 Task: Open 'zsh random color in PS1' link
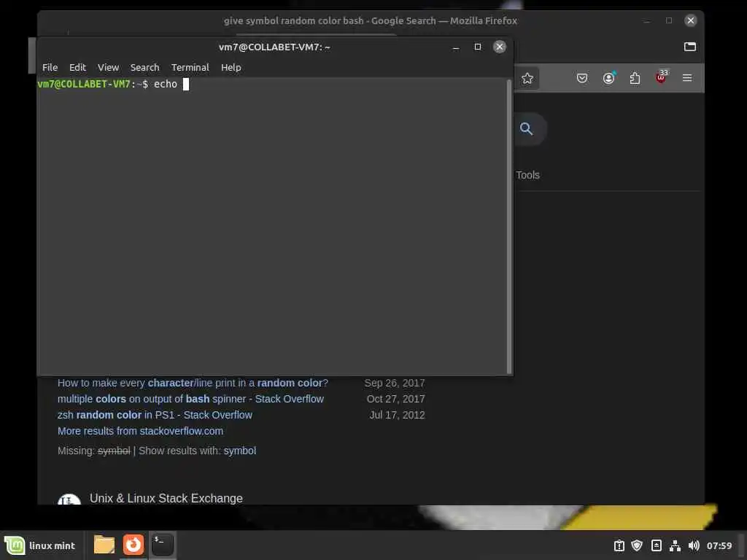coord(155,415)
